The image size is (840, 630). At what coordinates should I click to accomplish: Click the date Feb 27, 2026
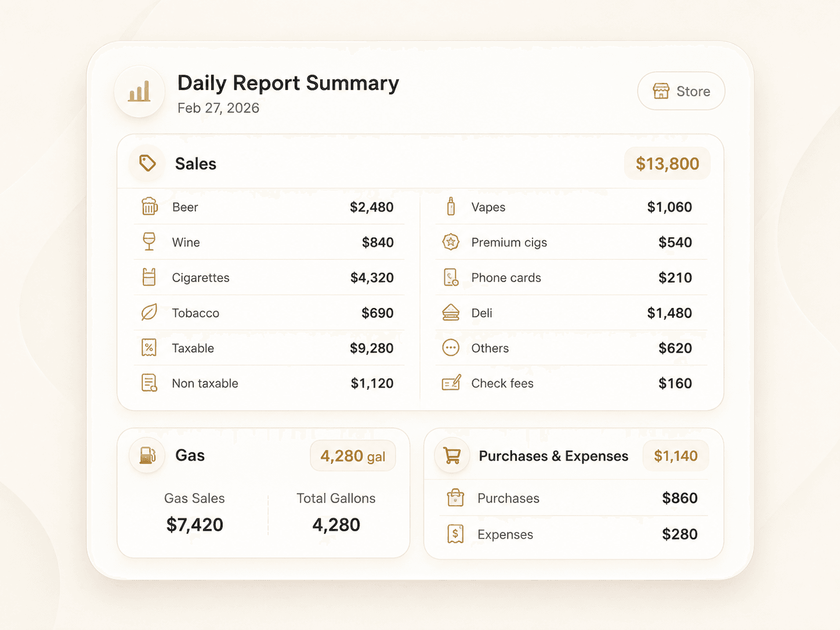pos(218,108)
